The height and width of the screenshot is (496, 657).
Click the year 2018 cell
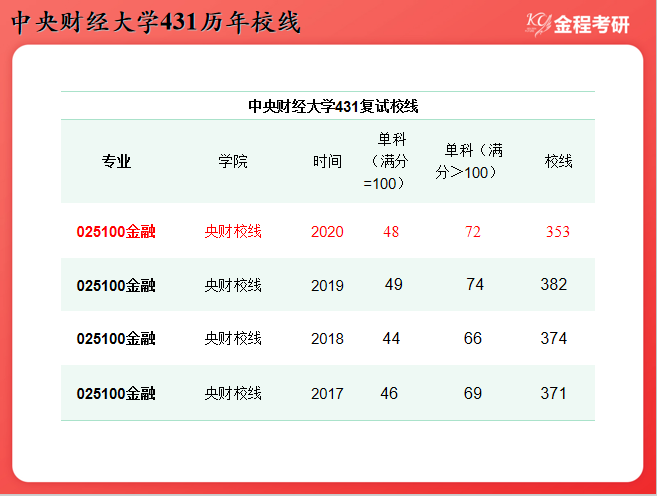327,338
